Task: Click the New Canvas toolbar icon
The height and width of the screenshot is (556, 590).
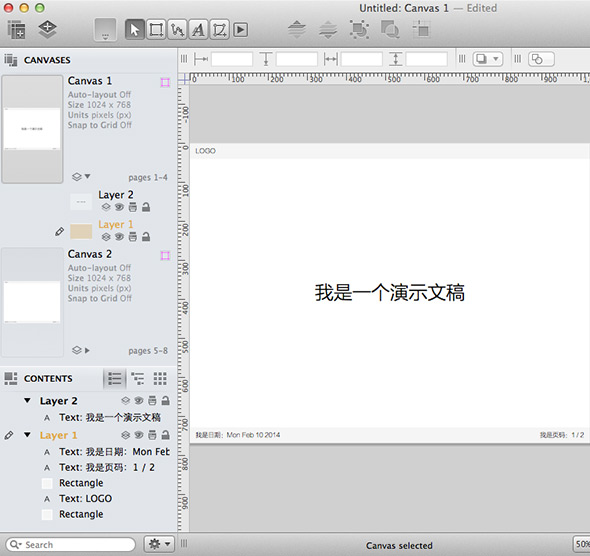Action: 16,29
